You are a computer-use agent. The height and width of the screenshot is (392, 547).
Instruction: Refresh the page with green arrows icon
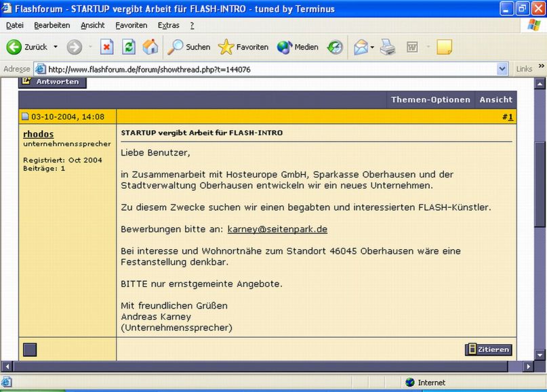pyautogui.click(x=129, y=47)
